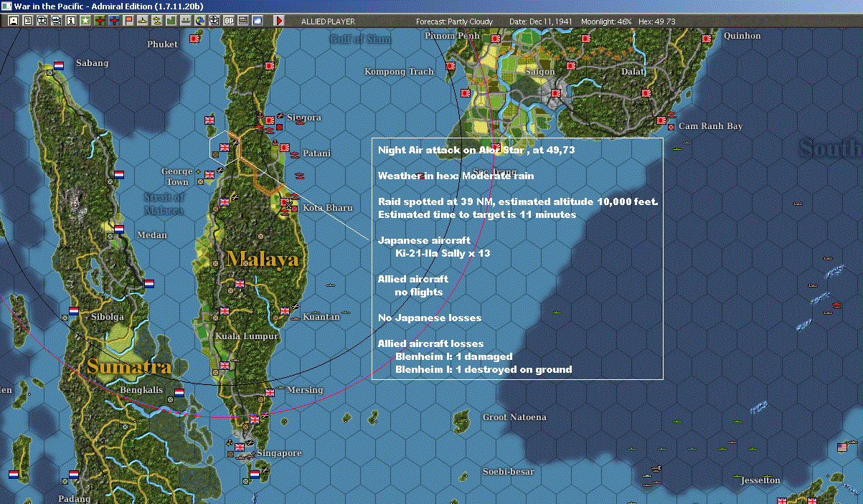Click the 'No Japanese losses' line

[430, 318]
